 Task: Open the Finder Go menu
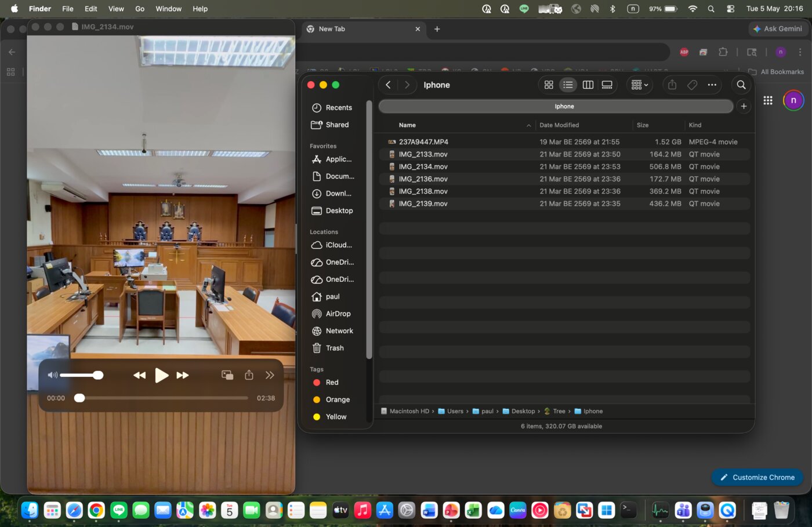click(x=140, y=9)
